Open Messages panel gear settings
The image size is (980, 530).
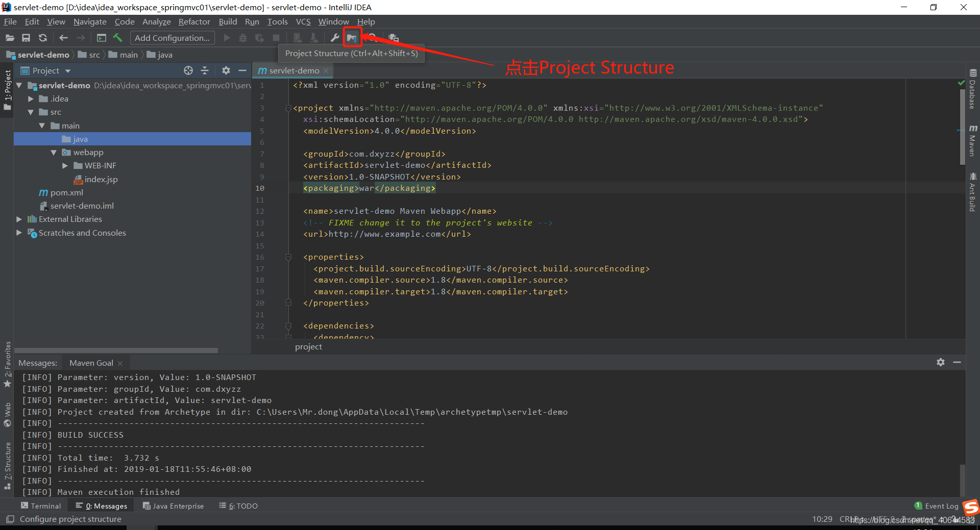[941, 362]
